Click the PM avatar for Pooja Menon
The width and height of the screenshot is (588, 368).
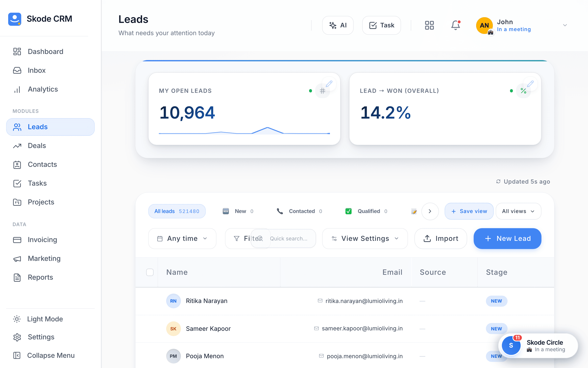point(174,356)
